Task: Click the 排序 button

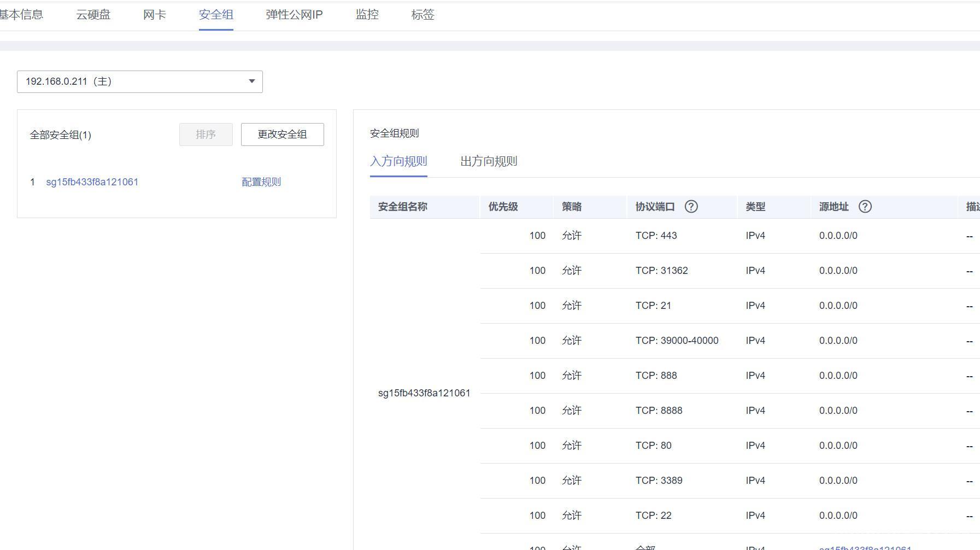Action: pyautogui.click(x=206, y=134)
